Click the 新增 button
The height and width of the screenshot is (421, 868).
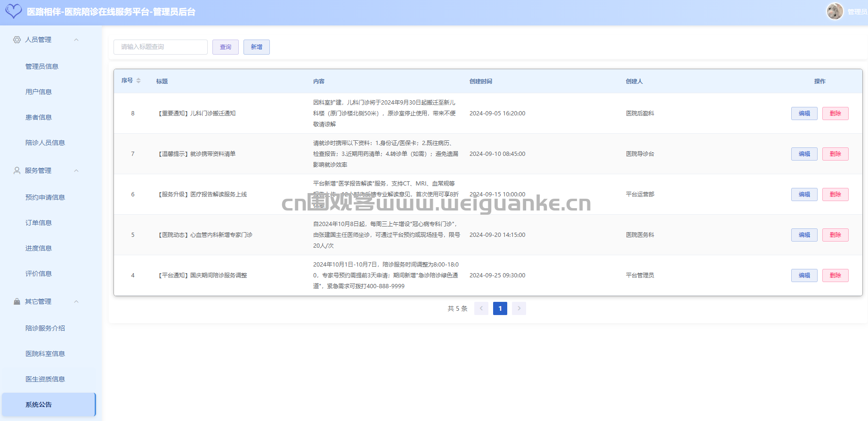coord(256,47)
